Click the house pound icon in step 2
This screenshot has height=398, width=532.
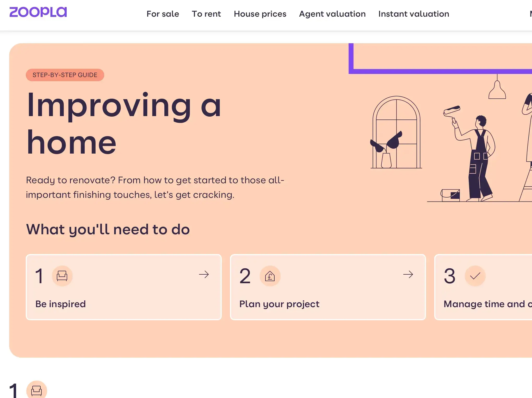point(270,276)
